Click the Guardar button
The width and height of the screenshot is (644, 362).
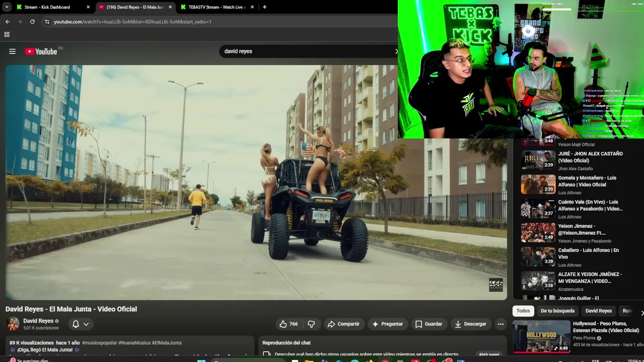[429, 324]
